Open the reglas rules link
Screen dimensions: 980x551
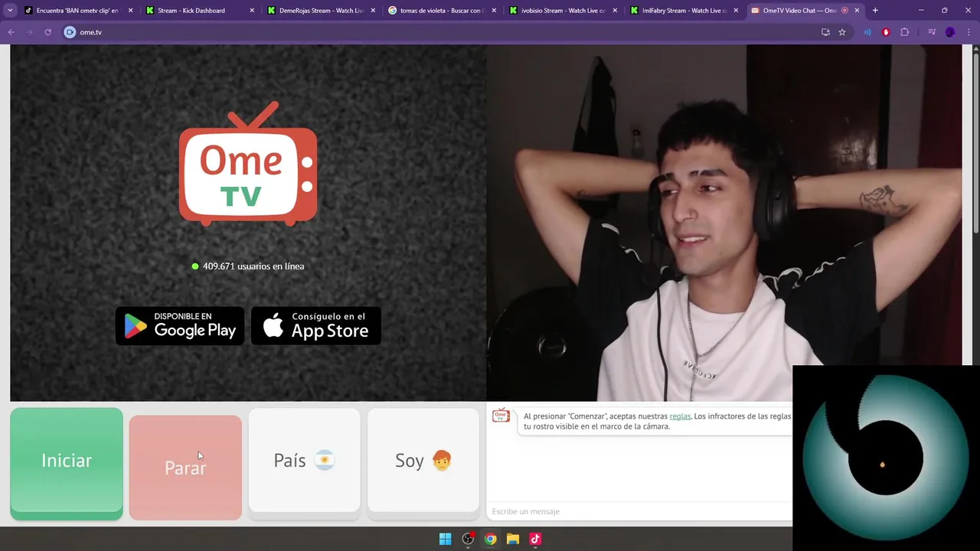coord(680,416)
